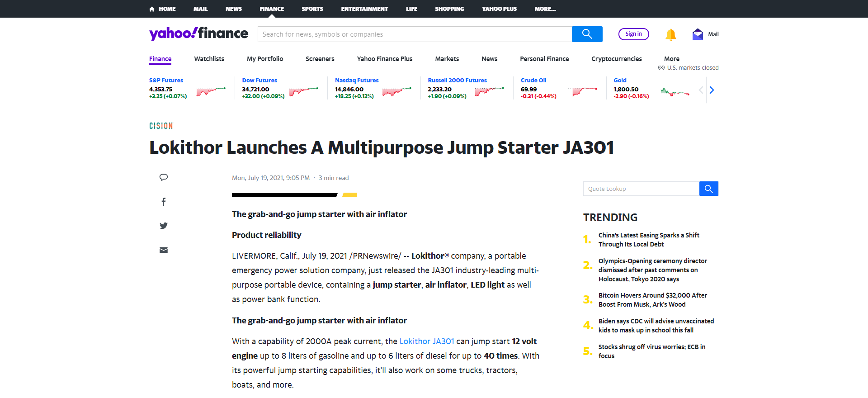Share article by email envelope icon
The width and height of the screenshot is (868, 398).
pos(164,250)
